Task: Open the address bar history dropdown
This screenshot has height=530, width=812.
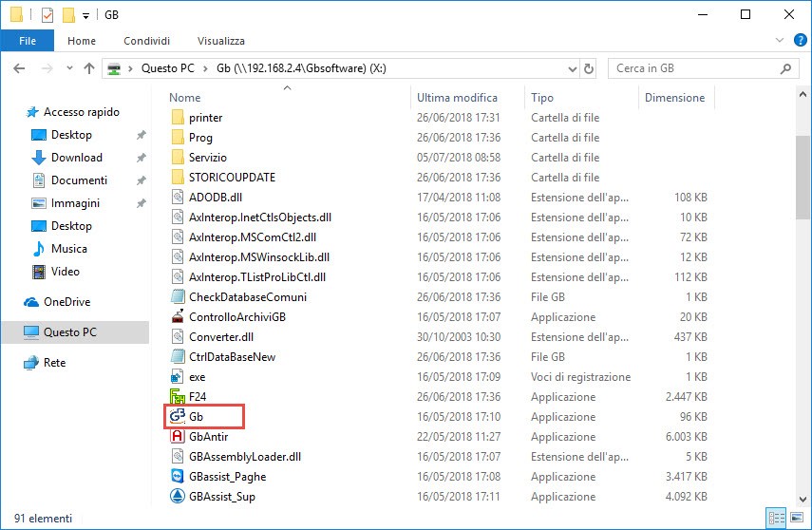Action: coord(573,68)
